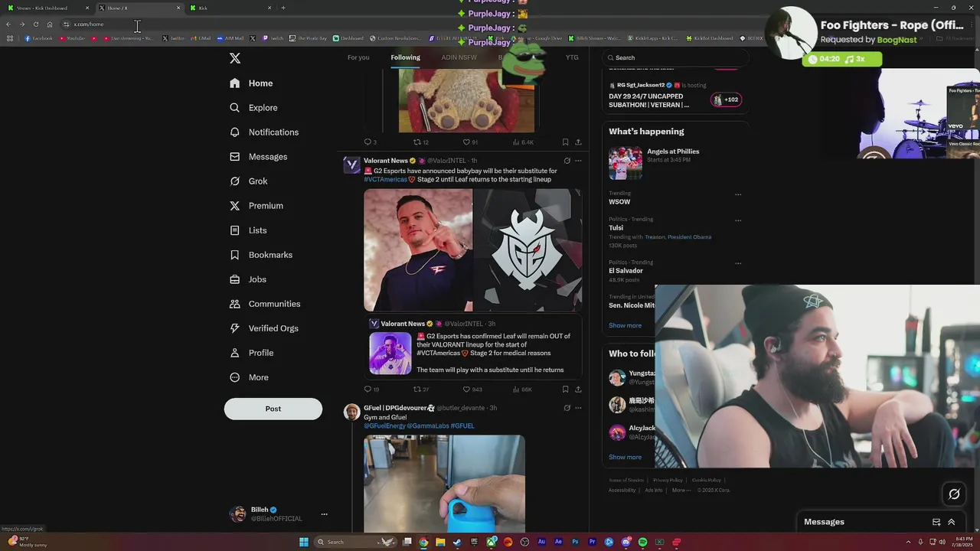Image resolution: width=980 pixels, height=551 pixels.
Task: Open more options for Tulsi trend
Action: pyautogui.click(x=738, y=220)
